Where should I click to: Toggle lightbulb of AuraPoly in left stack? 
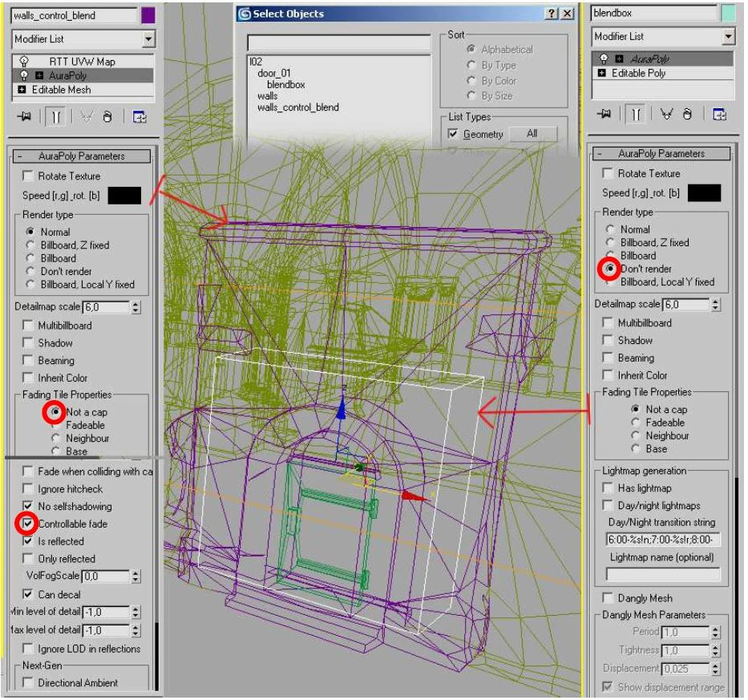click(x=24, y=75)
